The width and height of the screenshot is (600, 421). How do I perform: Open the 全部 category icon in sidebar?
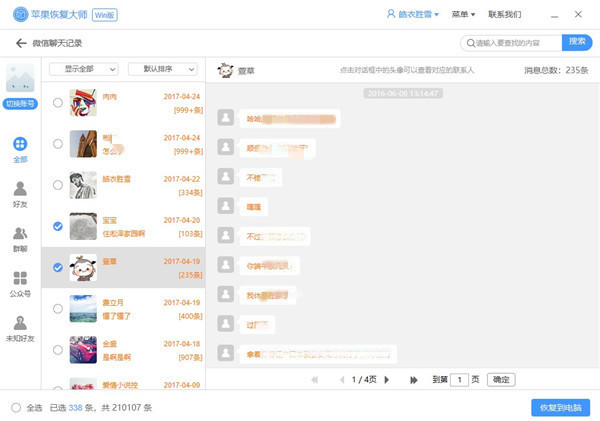tap(20, 144)
